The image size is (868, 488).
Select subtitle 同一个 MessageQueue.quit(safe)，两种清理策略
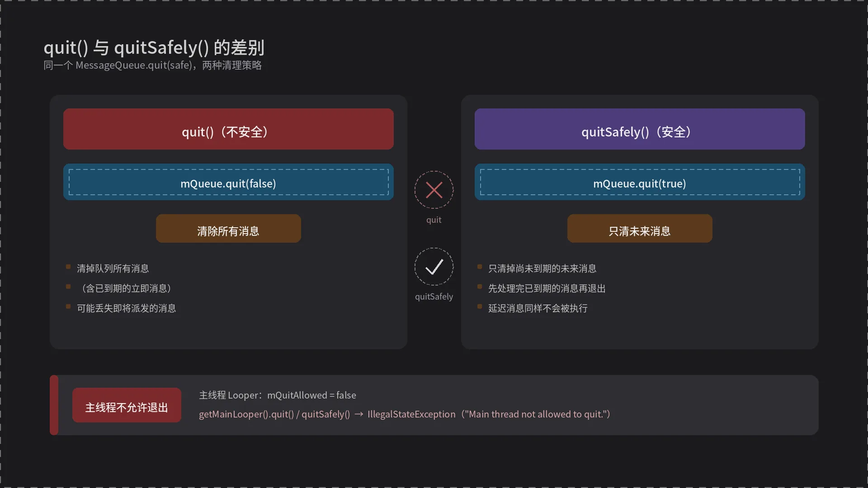click(152, 66)
